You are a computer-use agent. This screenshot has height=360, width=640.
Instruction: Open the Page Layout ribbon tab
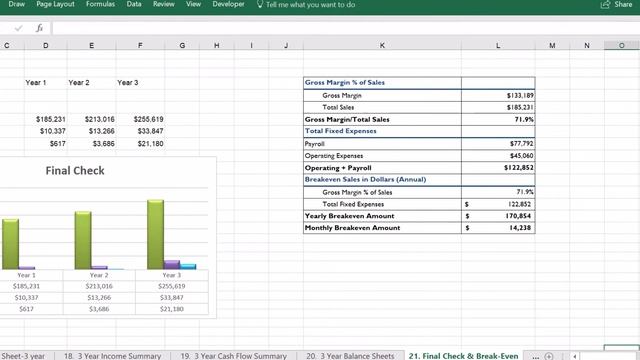56,4
